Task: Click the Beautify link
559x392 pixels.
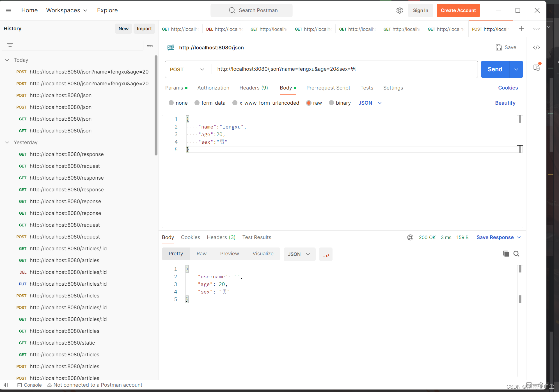Action: click(x=505, y=103)
